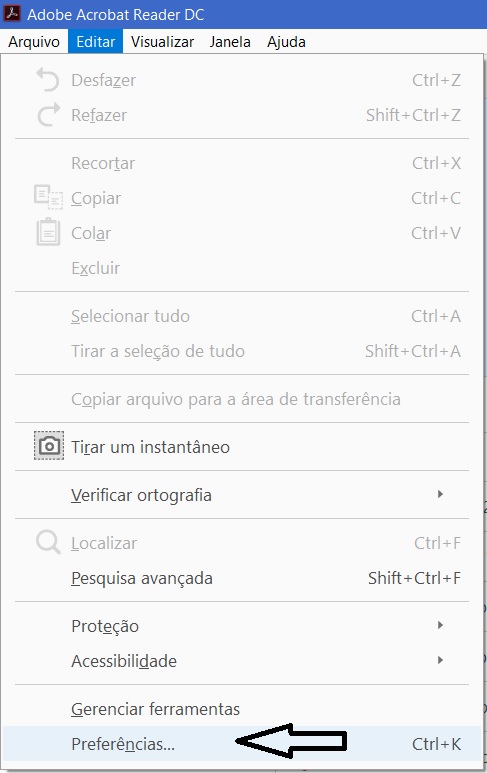Expand the Acessibilidade submenu arrow
Screen dimensions: 487x773
click(x=440, y=660)
